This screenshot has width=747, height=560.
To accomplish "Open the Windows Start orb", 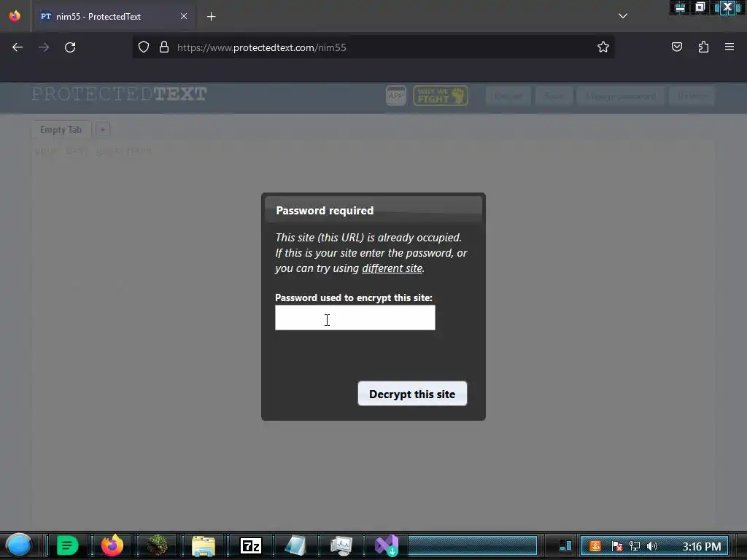I will tap(18, 545).
